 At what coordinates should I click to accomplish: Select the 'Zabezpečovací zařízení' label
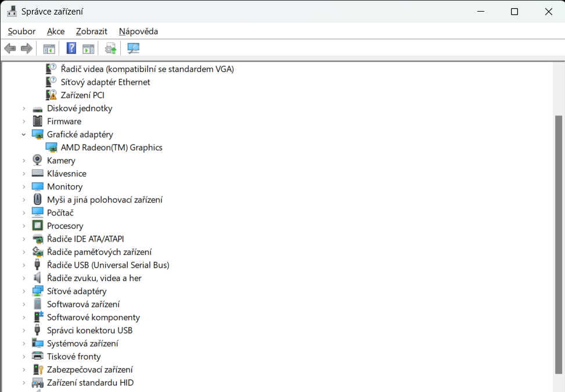click(90, 369)
